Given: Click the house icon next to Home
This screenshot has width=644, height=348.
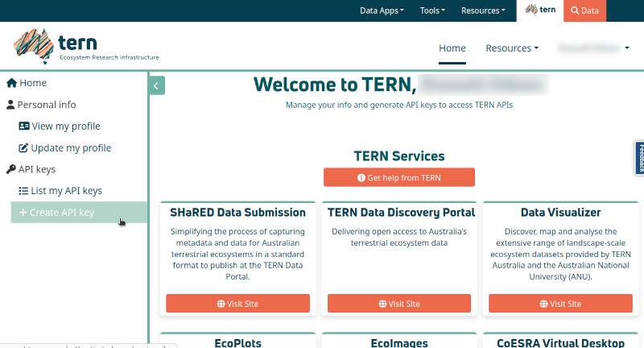Looking at the screenshot, I should point(11,83).
